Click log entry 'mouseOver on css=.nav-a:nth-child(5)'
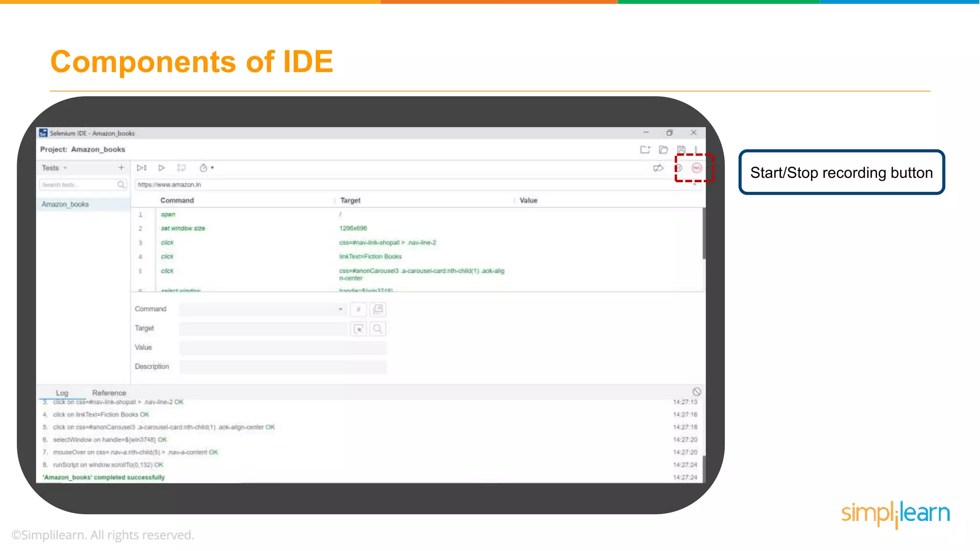 (135, 452)
